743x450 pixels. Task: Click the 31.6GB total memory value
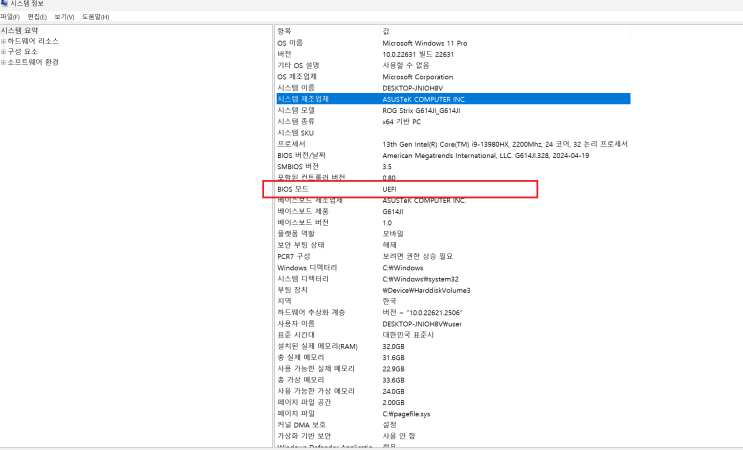click(393, 358)
